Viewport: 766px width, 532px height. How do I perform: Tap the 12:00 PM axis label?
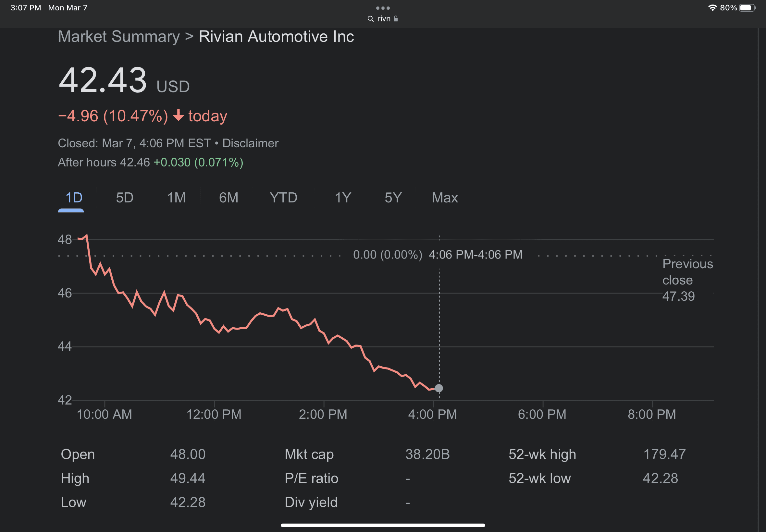[x=214, y=414]
